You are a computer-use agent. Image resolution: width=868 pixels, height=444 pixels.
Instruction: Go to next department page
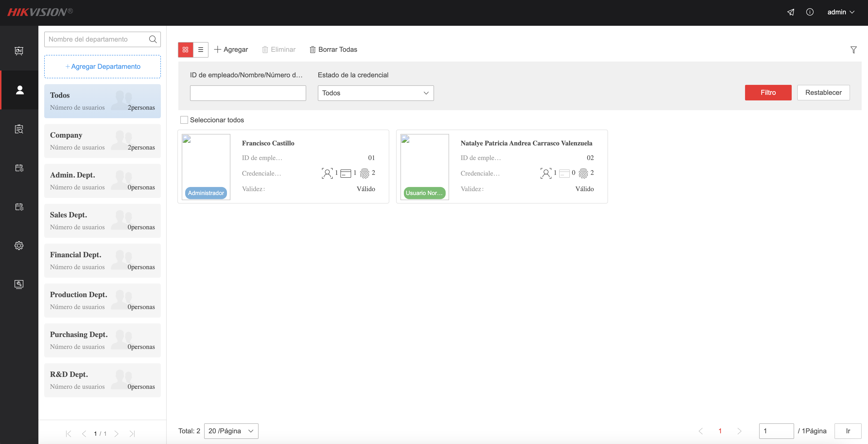[116, 434]
